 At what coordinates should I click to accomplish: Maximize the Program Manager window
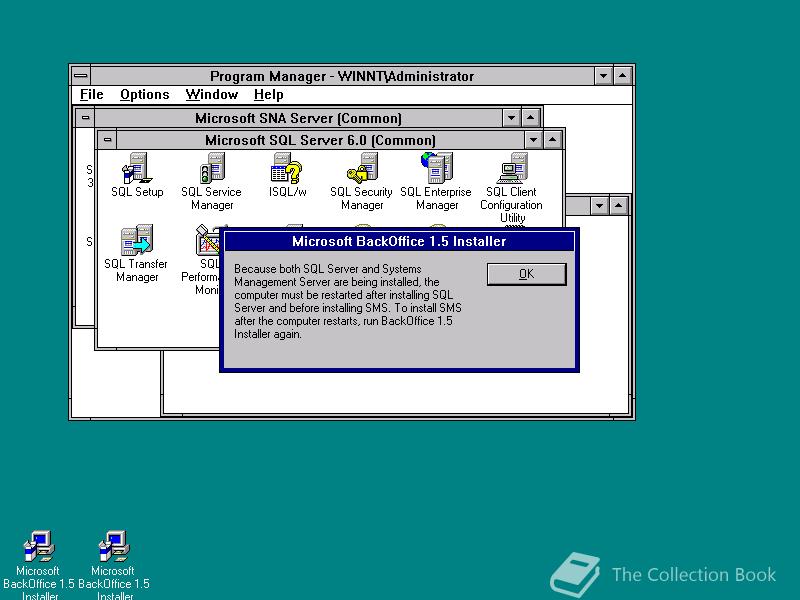(622, 76)
